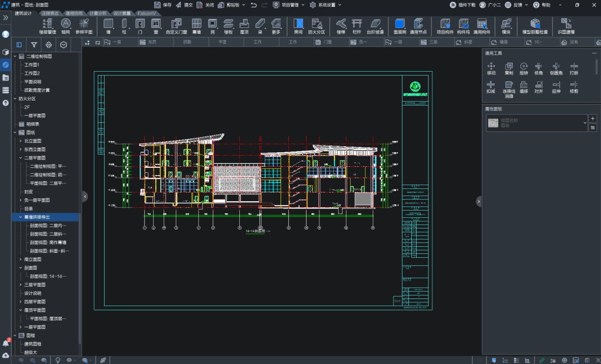Open the 更多 more components tool
601x364 pixels.
tap(276, 26)
